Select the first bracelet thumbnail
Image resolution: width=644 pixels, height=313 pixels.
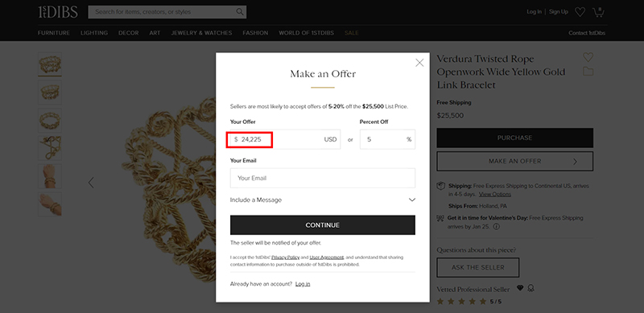pos(50,64)
